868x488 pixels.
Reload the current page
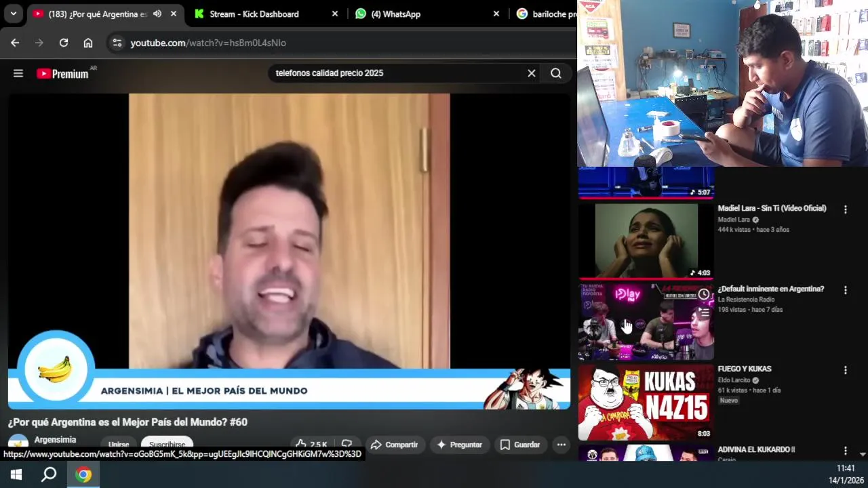click(64, 43)
